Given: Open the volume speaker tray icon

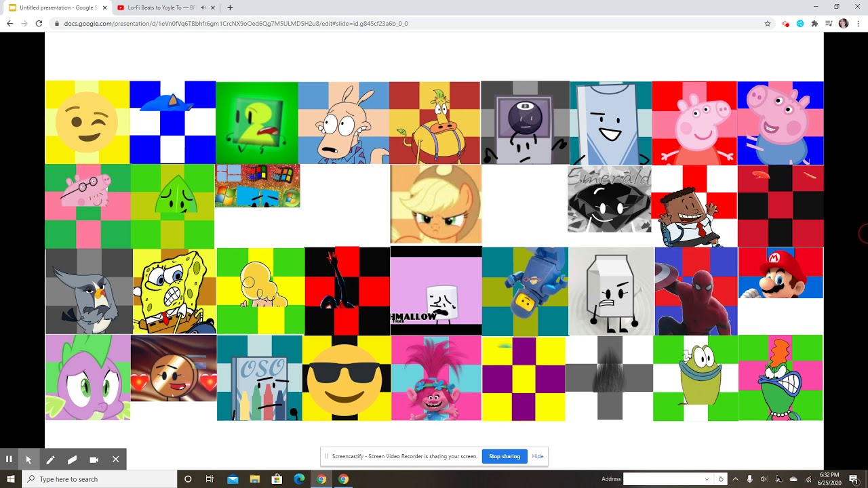Looking at the screenshot, I should [x=764, y=479].
